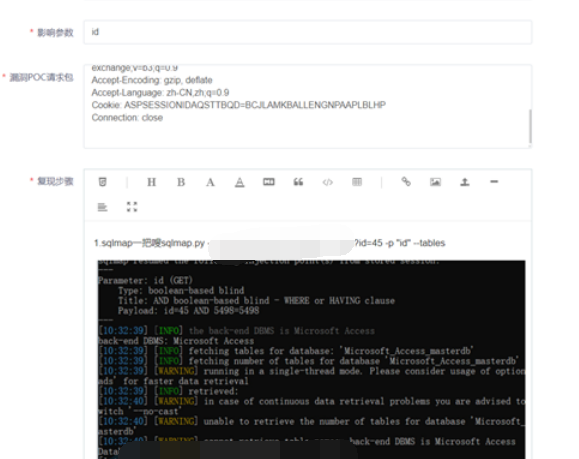This screenshot has height=459, width=579.
Task: Insert a panel with the rectangle icon
Action: click(269, 182)
